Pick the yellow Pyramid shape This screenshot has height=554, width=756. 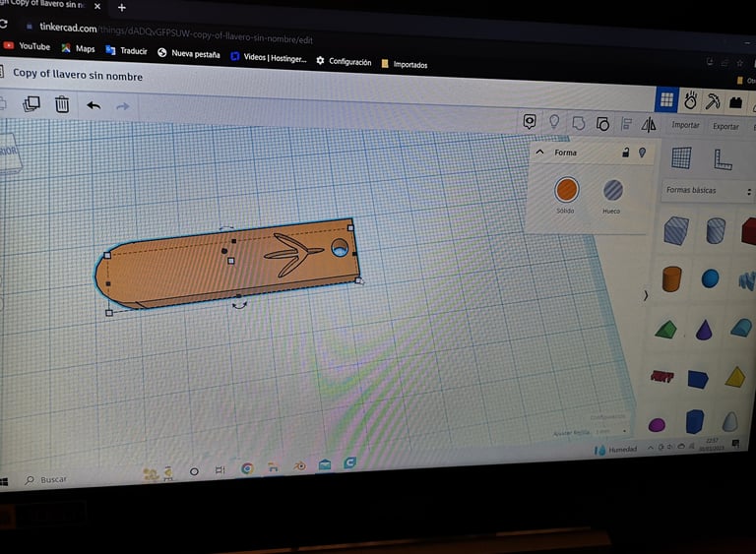[735, 377]
